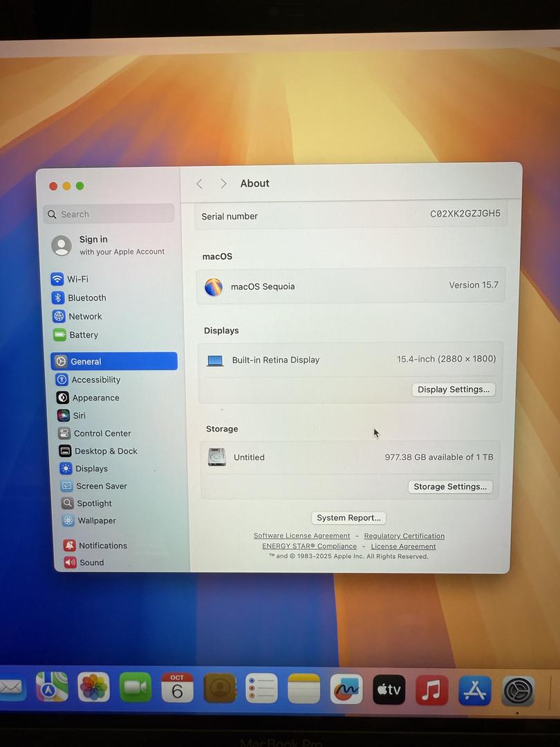The height and width of the screenshot is (747, 560).
Task: Open Control Center settings
Action: point(102,434)
